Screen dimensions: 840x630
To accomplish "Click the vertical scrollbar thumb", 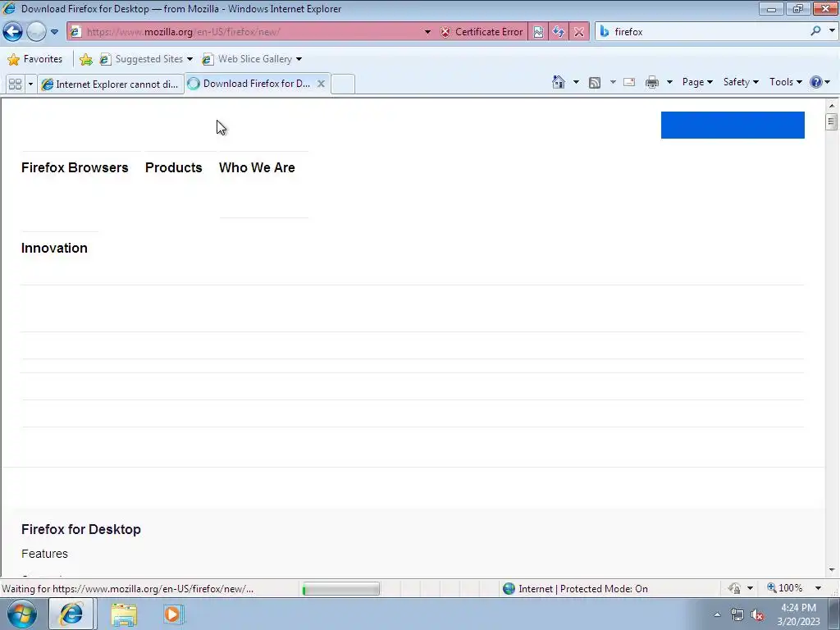I will coord(832,122).
